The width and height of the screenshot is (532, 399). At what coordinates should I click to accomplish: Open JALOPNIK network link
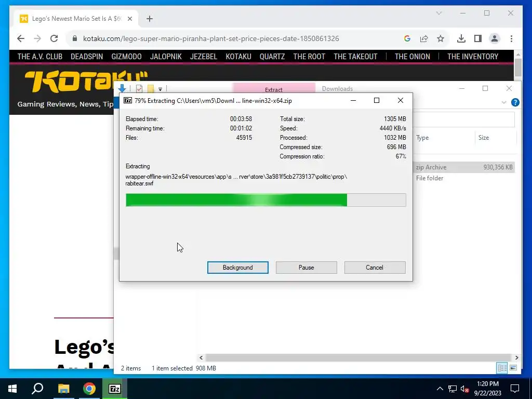(166, 57)
